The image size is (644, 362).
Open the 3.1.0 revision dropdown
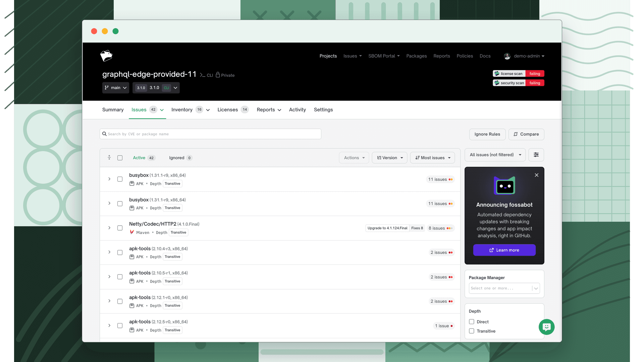156,87
